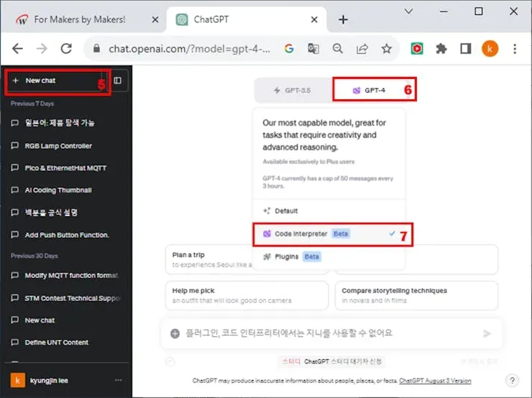The width and height of the screenshot is (532, 398).
Task: Click the chat bubble icon beside AI Coding Thumbnail
Action: pos(14,190)
